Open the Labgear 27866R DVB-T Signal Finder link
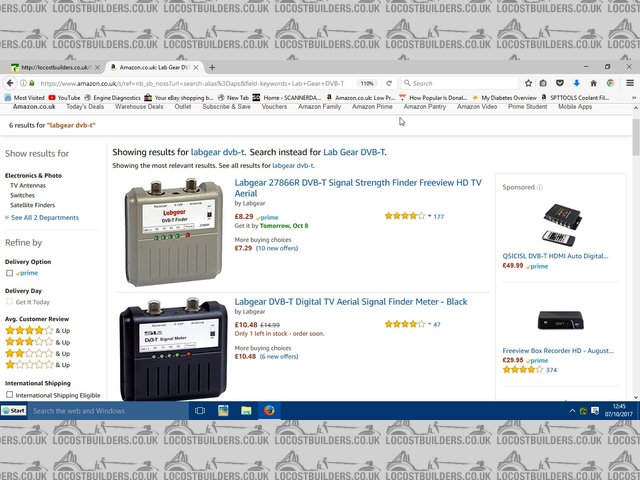Screen dimensions: 640x480 click(x=358, y=188)
